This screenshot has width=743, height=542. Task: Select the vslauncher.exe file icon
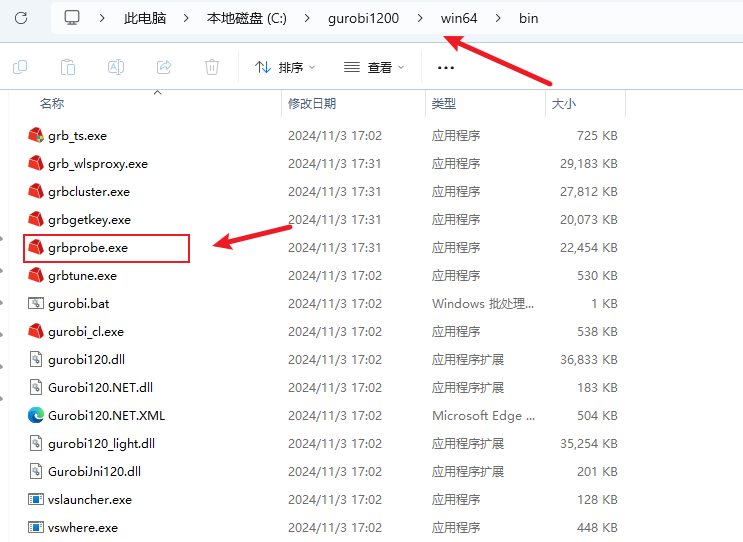36,499
